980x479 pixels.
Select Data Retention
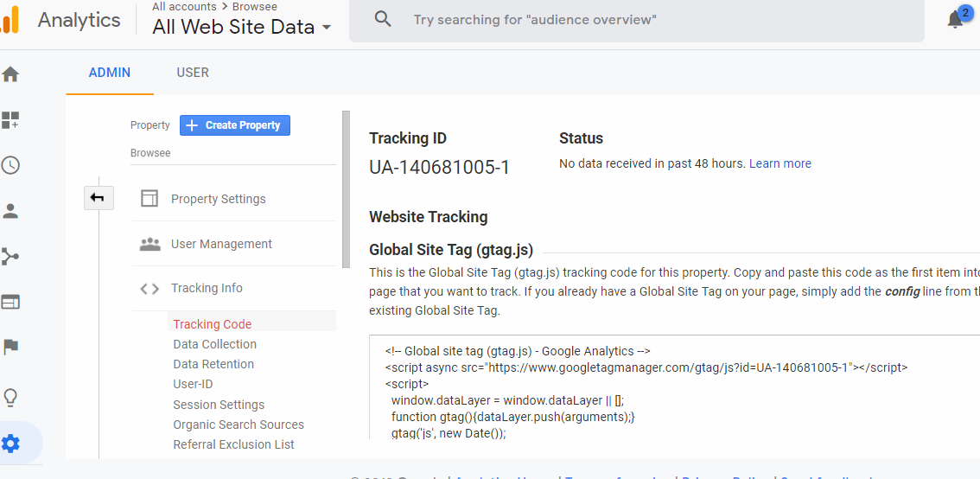[x=213, y=364]
